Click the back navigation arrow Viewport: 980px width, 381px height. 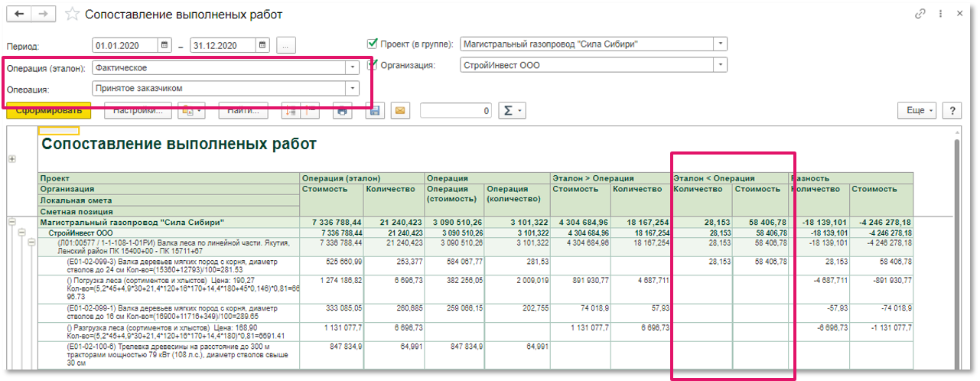point(18,15)
